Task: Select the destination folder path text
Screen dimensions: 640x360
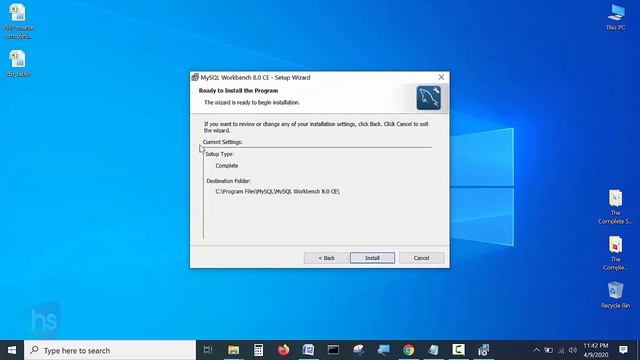Action: coord(278,191)
